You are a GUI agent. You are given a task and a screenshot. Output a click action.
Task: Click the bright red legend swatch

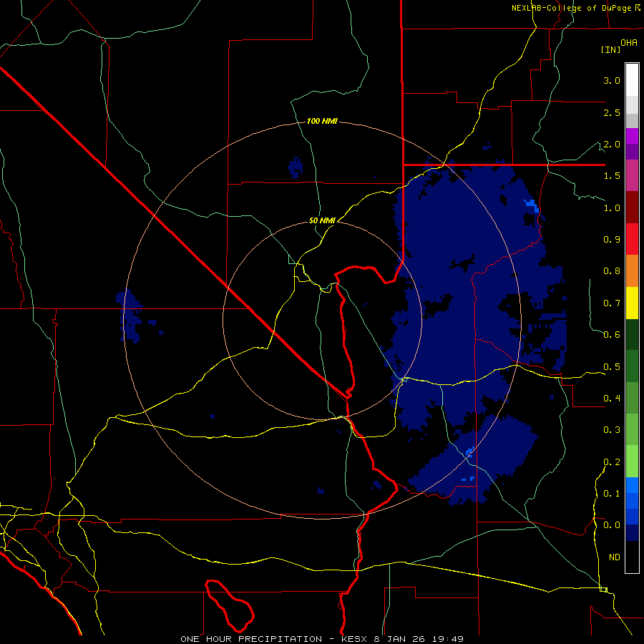632,238
